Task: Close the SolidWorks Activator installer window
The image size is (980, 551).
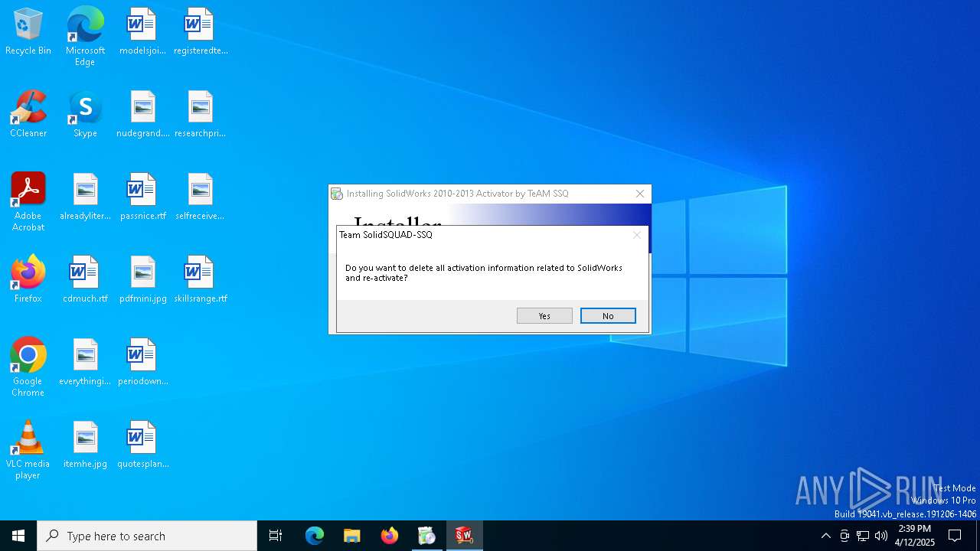Action: tap(640, 194)
